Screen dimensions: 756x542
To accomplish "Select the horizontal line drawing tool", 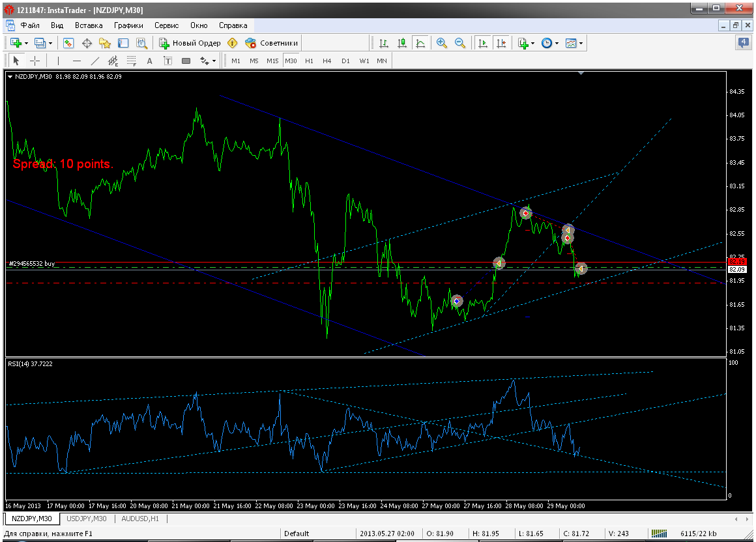I will coord(77,61).
